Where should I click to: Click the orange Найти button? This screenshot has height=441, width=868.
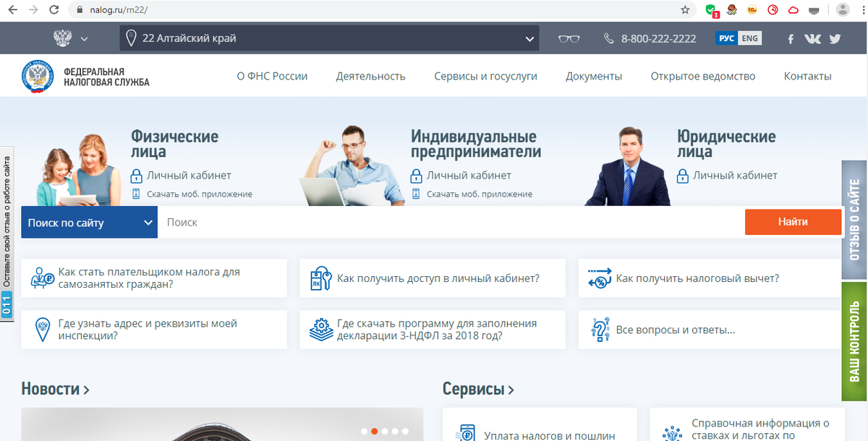tap(793, 222)
